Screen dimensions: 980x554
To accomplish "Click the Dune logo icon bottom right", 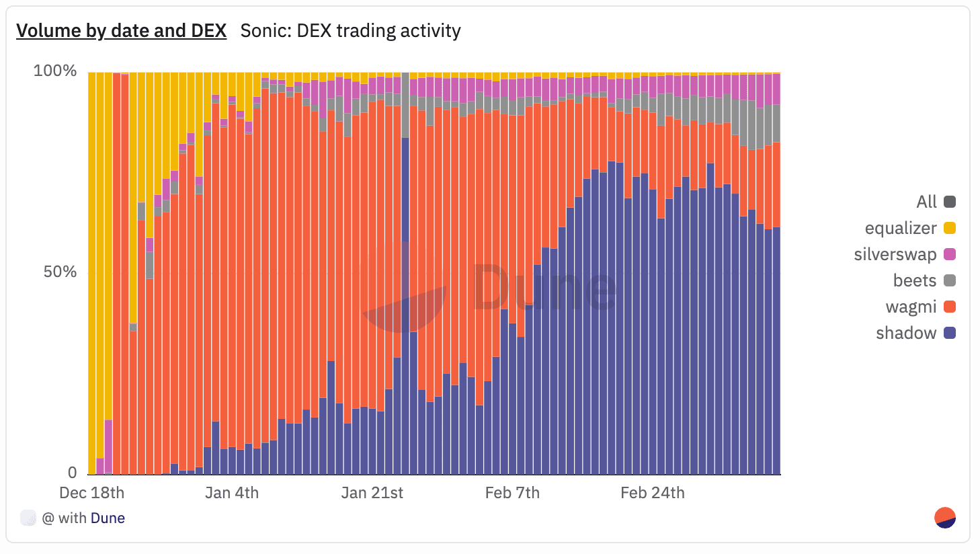I will click(x=945, y=518).
